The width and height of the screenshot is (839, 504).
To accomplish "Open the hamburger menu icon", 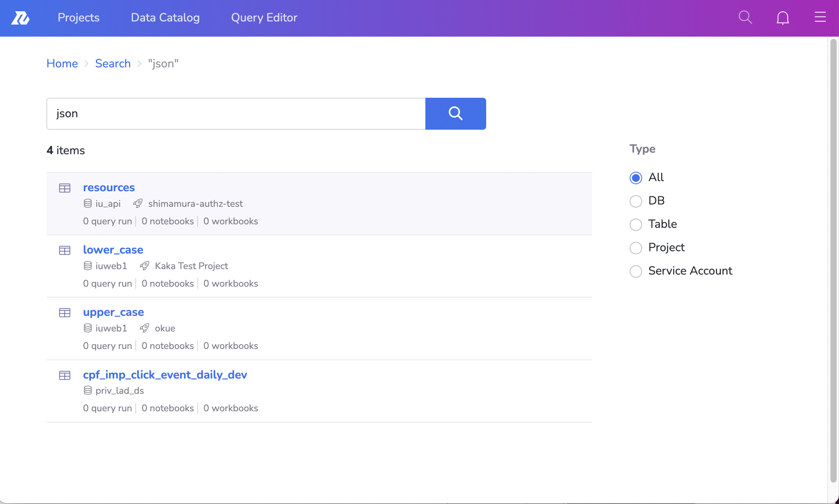I will [x=820, y=17].
